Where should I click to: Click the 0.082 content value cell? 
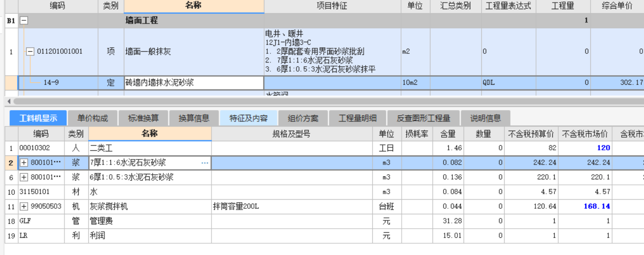[447, 163]
